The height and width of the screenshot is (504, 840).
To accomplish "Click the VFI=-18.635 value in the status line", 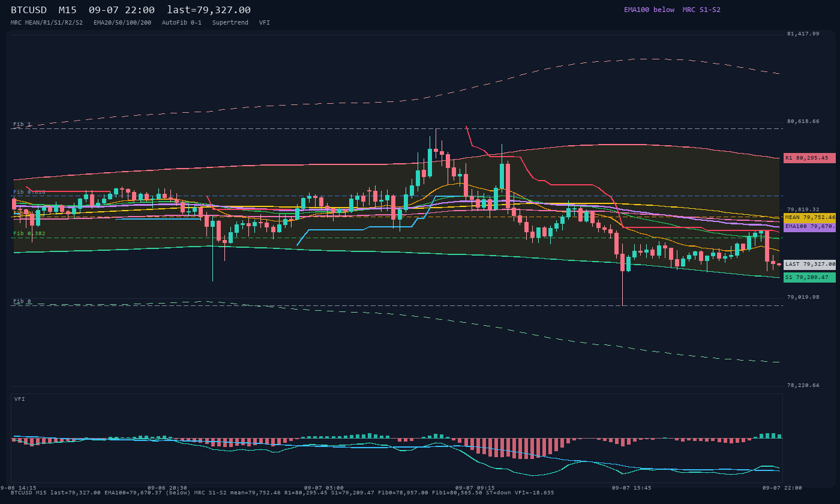I will click(533, 493).
